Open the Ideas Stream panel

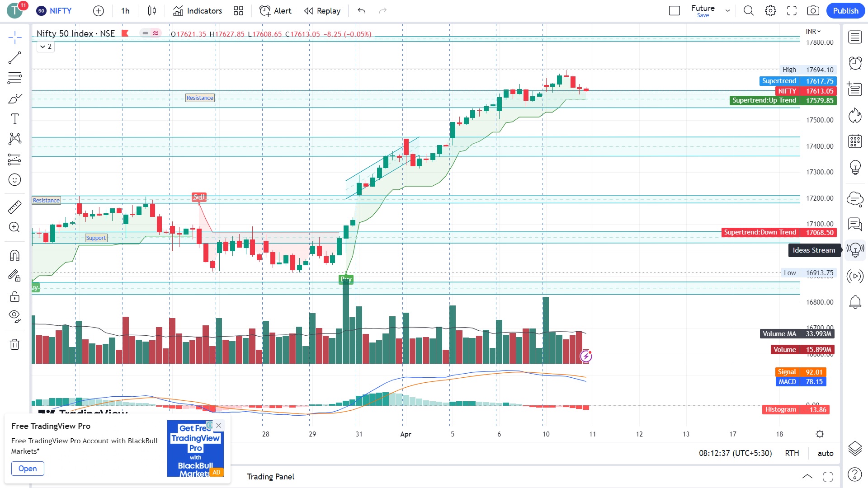coord(855,250)
